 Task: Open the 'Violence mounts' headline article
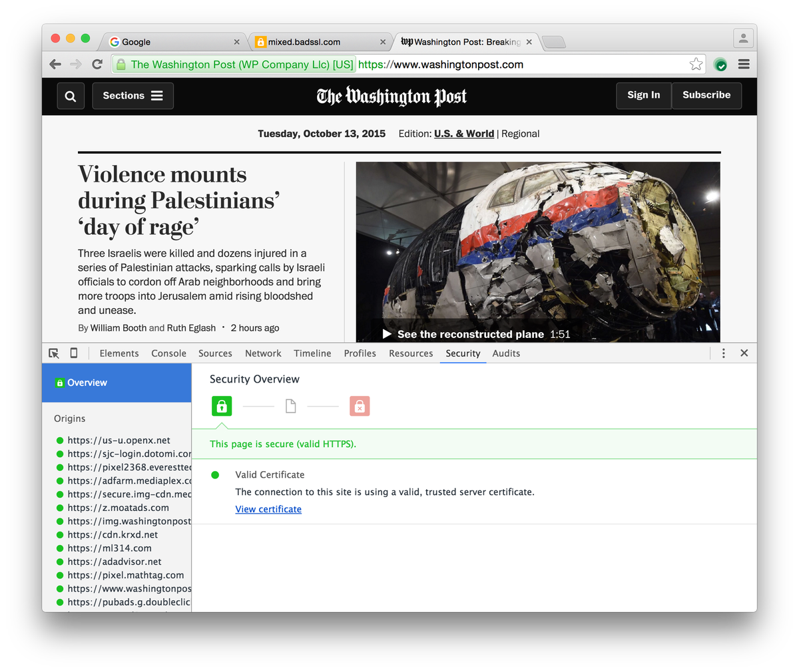click(178, 200)
